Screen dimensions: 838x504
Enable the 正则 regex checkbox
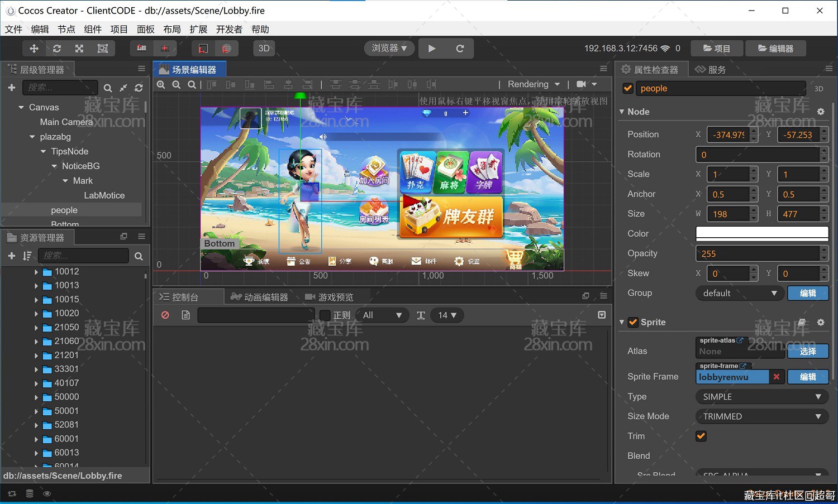pos(325,315)
